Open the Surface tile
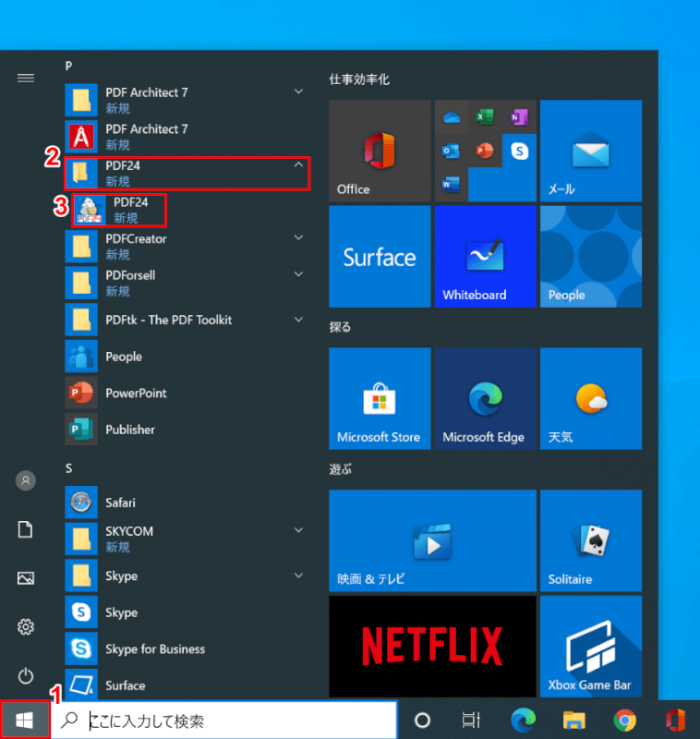This screenshot has height=739, width=700. tap(380, 257)
